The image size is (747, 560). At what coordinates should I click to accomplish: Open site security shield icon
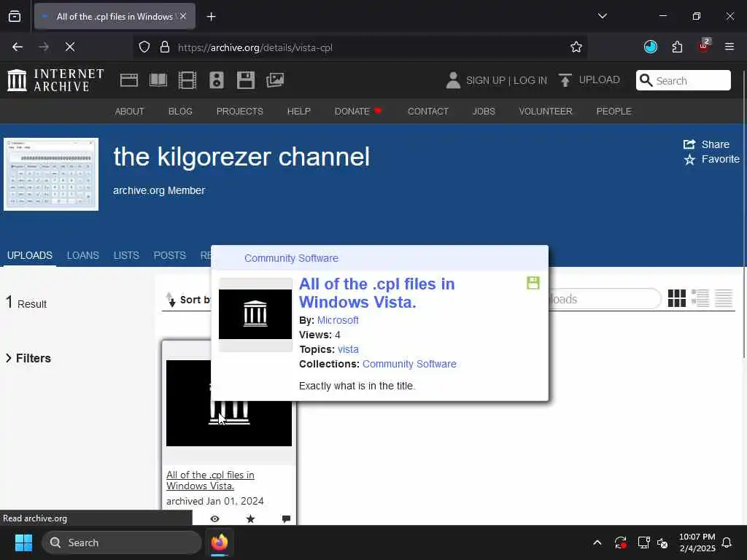(x=144, y=47)
